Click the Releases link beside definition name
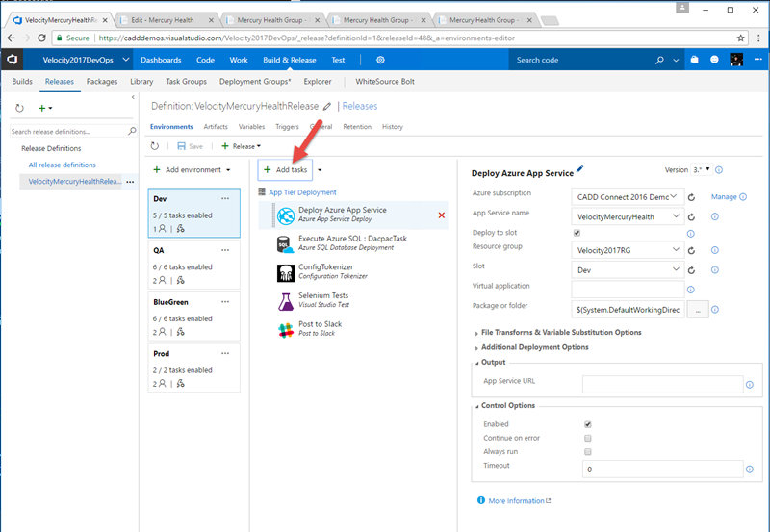This screenshot has width=770, height=532. click(x=360, y=106)
